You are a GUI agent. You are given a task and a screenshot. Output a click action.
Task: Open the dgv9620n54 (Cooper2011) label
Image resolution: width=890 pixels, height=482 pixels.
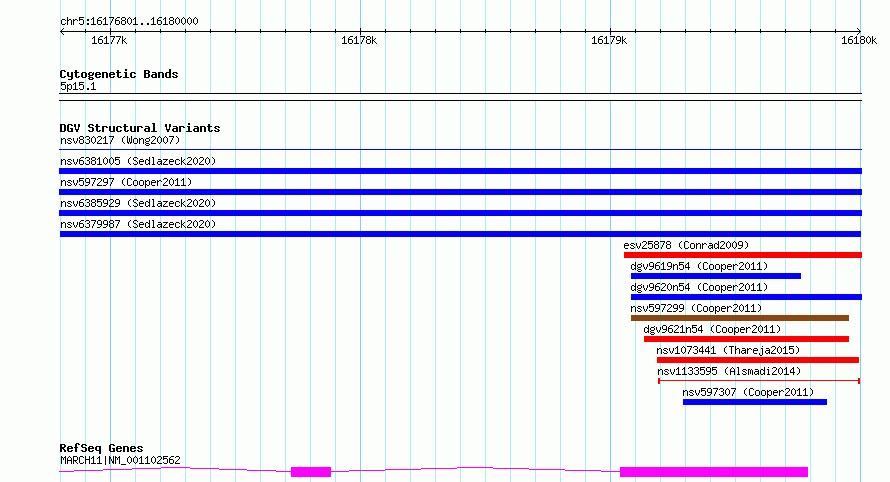pyautogui.click(x=699, y=287)
